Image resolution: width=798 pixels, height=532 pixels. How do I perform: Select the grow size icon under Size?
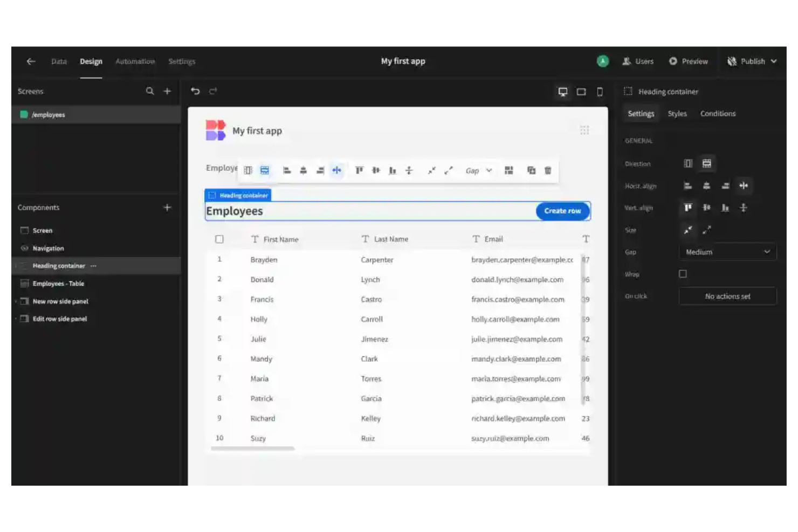[x=707, y=230]
